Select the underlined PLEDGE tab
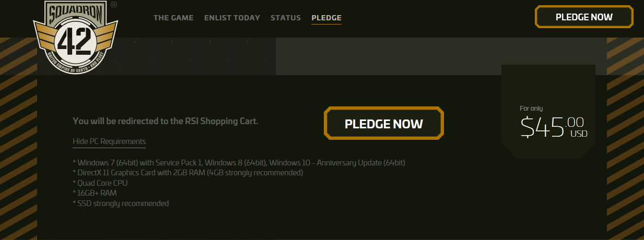Viewport: 644px width, 240px height. tap(326, 18)
